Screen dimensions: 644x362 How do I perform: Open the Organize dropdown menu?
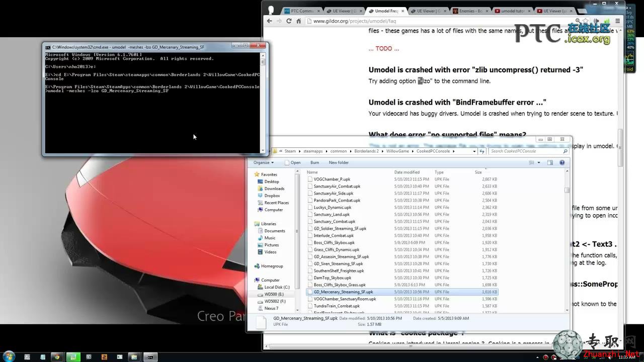coord(264,162)
